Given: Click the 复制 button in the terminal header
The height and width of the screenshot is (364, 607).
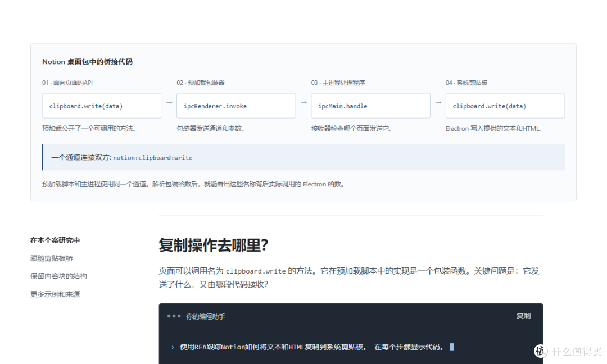Looking at the screenshot, I should point(523,316).
